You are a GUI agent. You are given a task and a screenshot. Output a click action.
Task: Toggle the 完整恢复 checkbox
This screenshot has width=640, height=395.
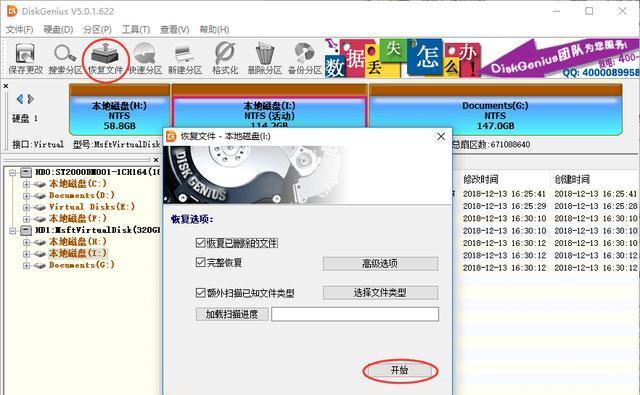(200, 262)
